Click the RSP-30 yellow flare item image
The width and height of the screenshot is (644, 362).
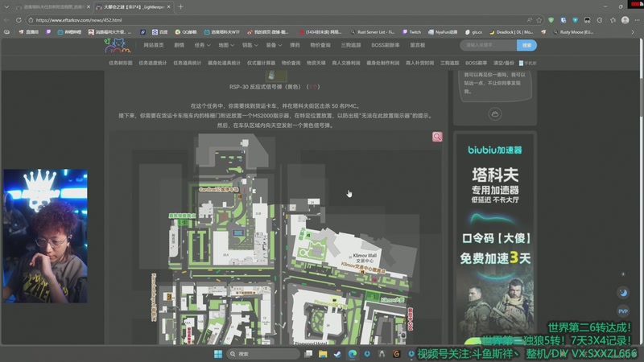tap(275, 76)
